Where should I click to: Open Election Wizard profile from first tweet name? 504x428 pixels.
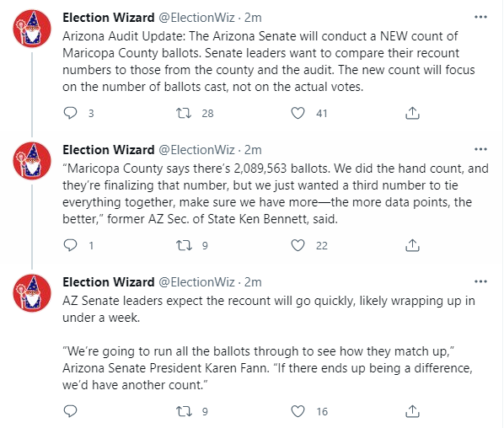click(x=109, y=18)
